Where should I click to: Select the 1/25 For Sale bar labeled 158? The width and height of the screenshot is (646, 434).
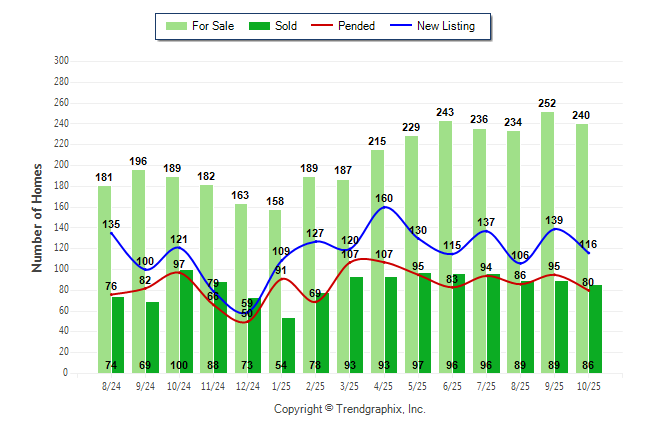[x=275, y=270]
